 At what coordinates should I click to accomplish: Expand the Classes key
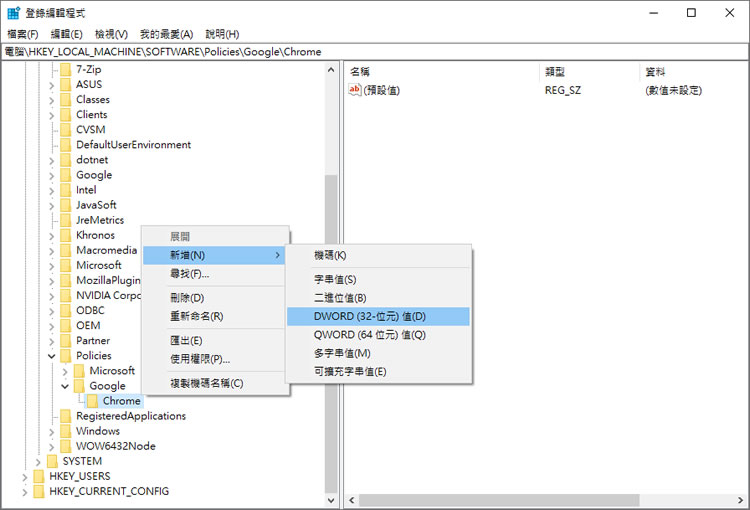click(x=52, y=100)
